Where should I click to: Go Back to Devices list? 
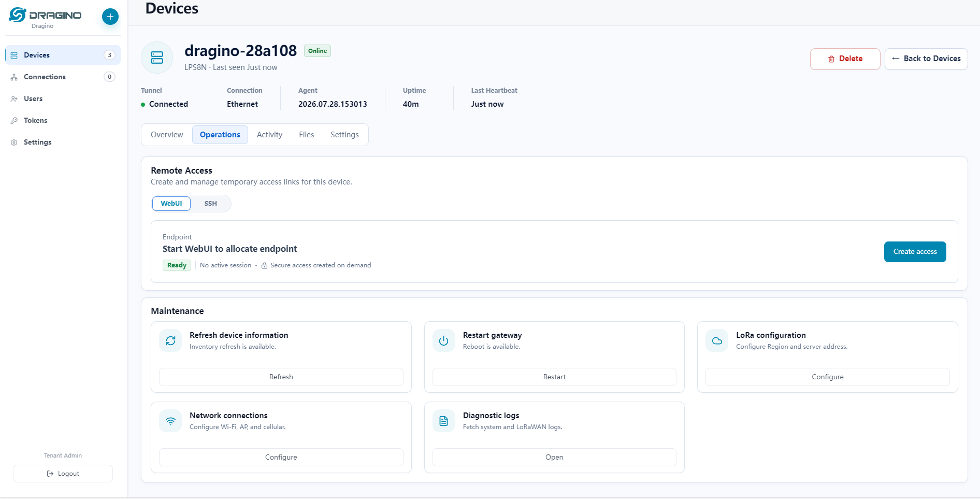(x=926, y=59)
